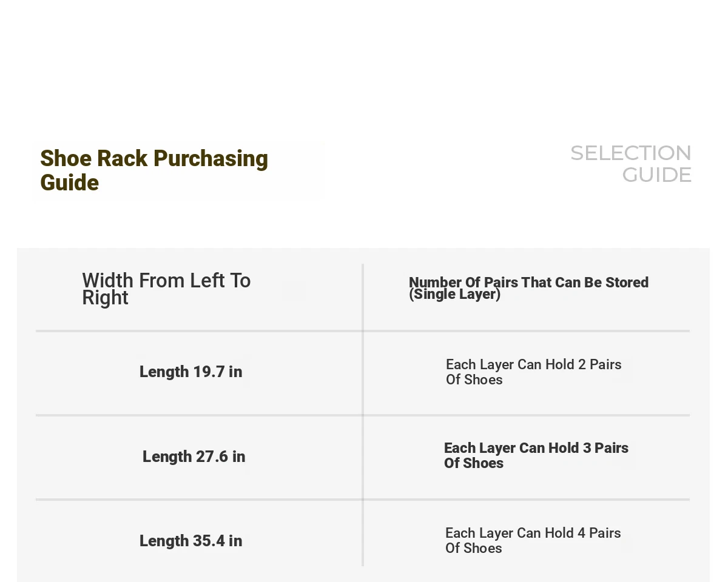728x582 pixels.
Task: Click the SELECTION GUIDE label
Action: [x=631, y=164]
